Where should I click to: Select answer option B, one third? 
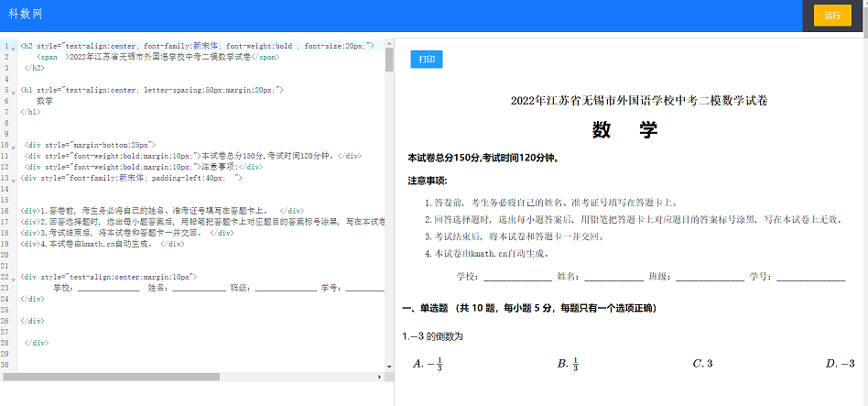point(568,364)
